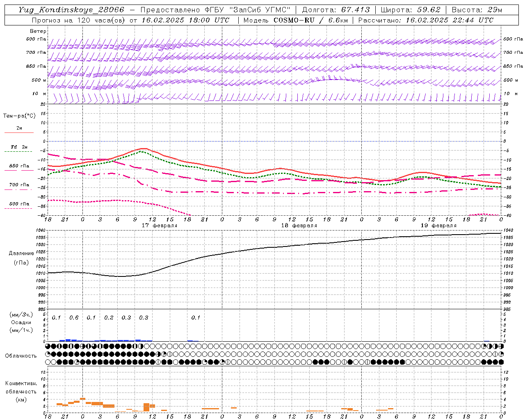
Task: Click the 0.2 precipitation amount value
Action: point(109,318)
